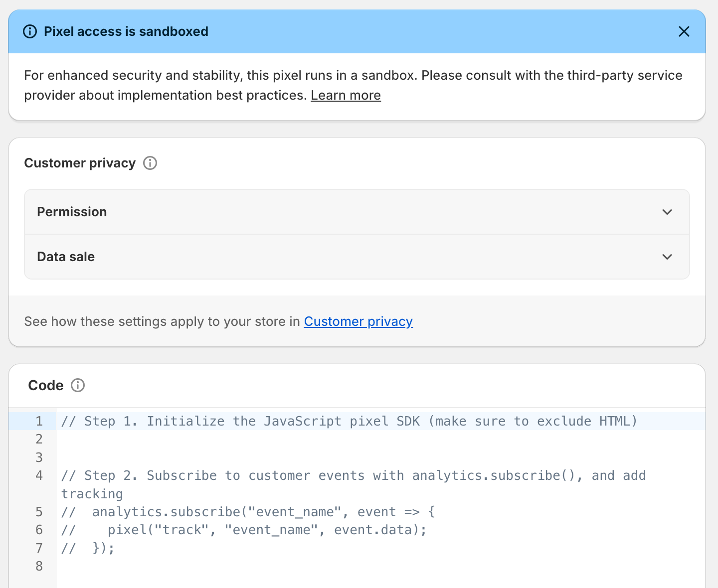Image resolution: width=718 pixels, height=588 pixels.
Task: Click line number 8 in gutter
Action: click(x=39, y=566)
